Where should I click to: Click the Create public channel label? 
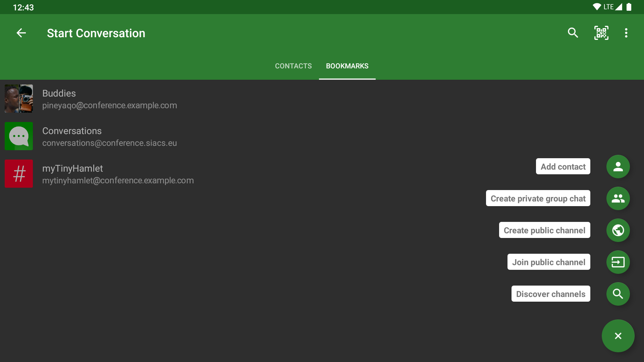544,230
